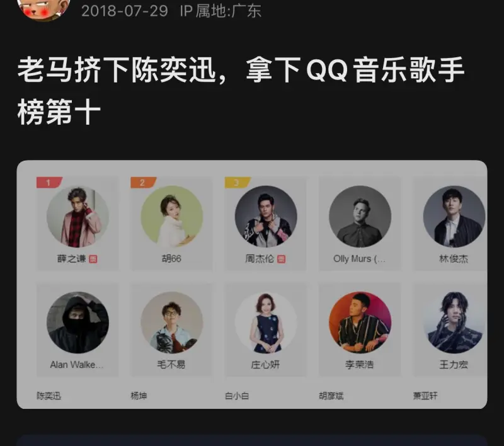Click the 陈奕迅 name link
This screenshot has width=504, height=446.
pyautogui.click(x=49, y=396)
